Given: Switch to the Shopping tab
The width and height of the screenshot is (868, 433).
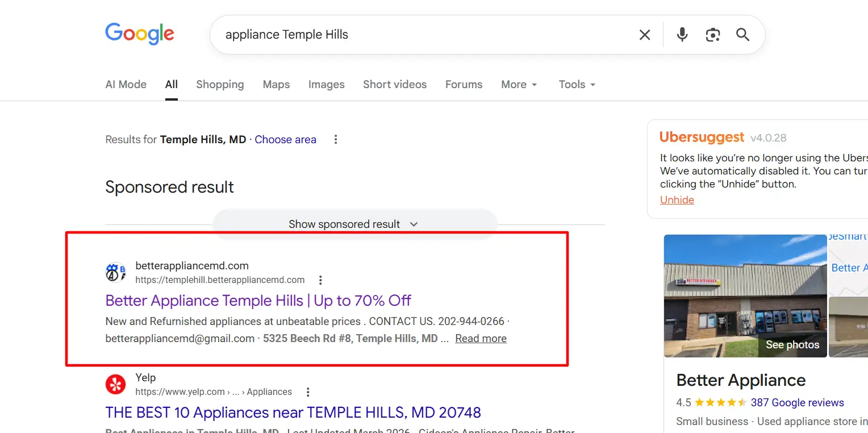Looking at the screenshot, I should (220, 85).
